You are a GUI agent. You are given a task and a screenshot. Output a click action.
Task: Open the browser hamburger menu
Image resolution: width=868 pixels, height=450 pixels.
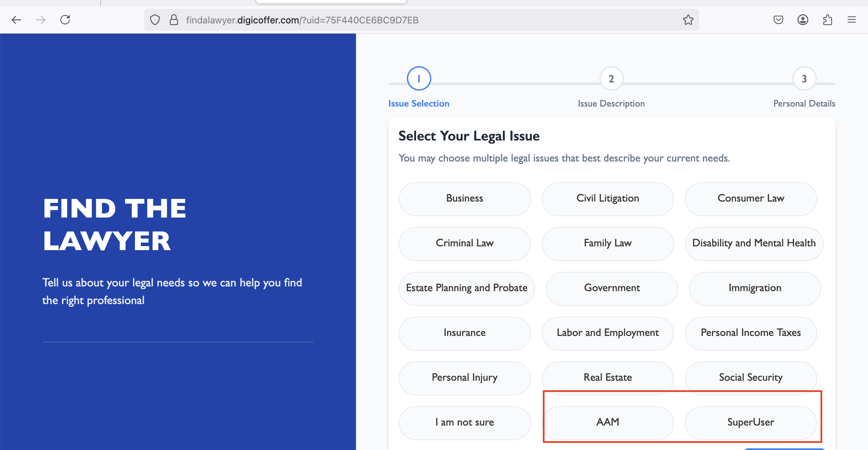(852, 20)
